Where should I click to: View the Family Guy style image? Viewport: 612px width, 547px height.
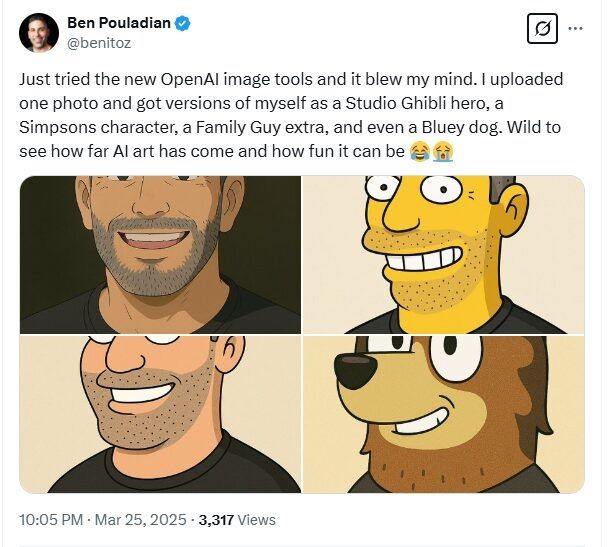[160, 414]
